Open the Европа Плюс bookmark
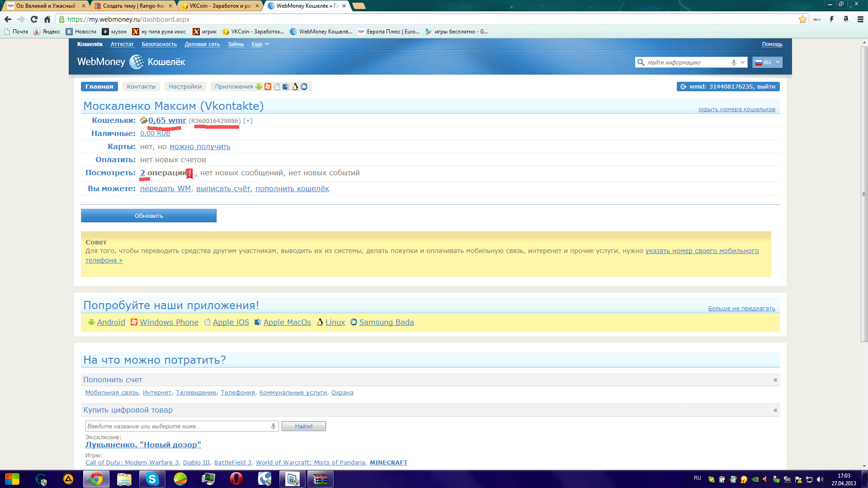The image size is (868, 488). [389, 32]
